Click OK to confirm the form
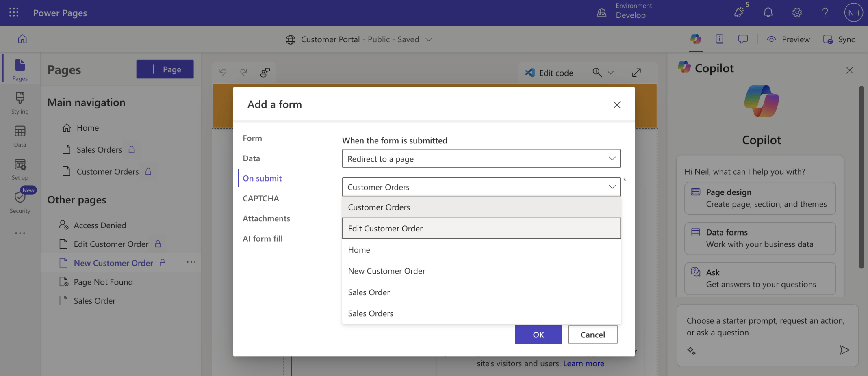This screenshot has height=376, width=868. [538, 335]
